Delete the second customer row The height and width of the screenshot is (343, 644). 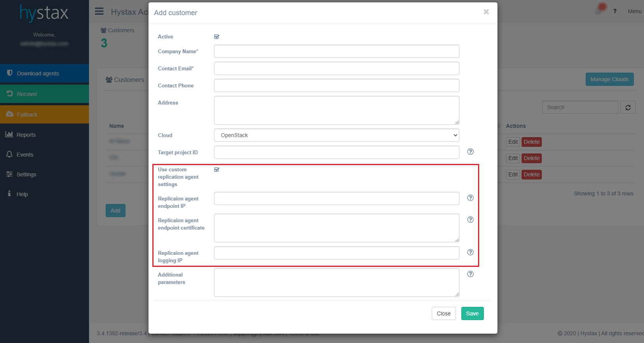pos(532,158)
